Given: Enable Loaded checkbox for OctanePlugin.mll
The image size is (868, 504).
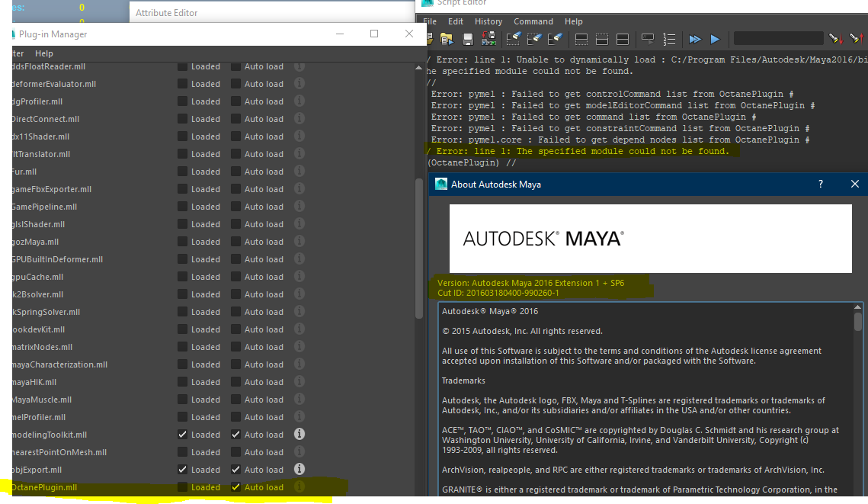Looking at the screenshot, I should tap(182, 487).
